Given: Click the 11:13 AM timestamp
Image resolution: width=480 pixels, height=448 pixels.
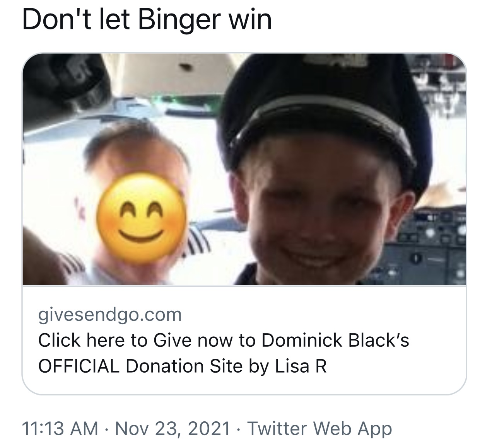Looking at the screenshot, I should pos(60,428).
